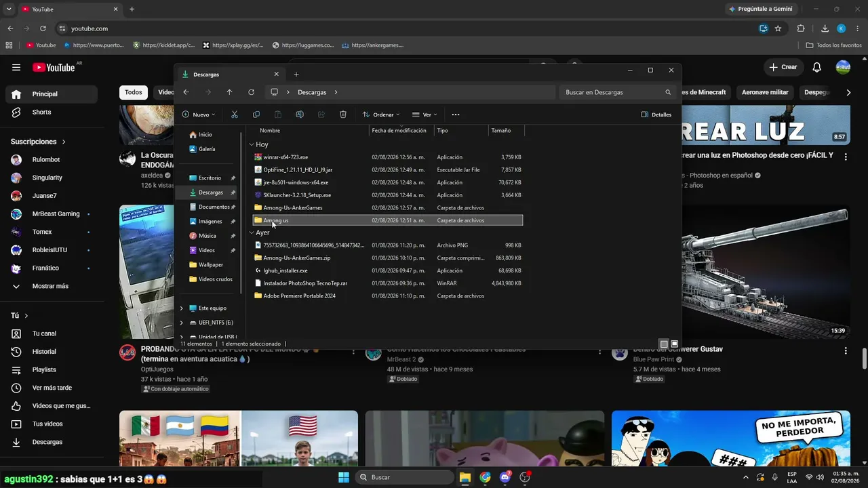Screen dimensions: 868x488
Task: Open Chrome downloads icon
Action: (825, 28)
